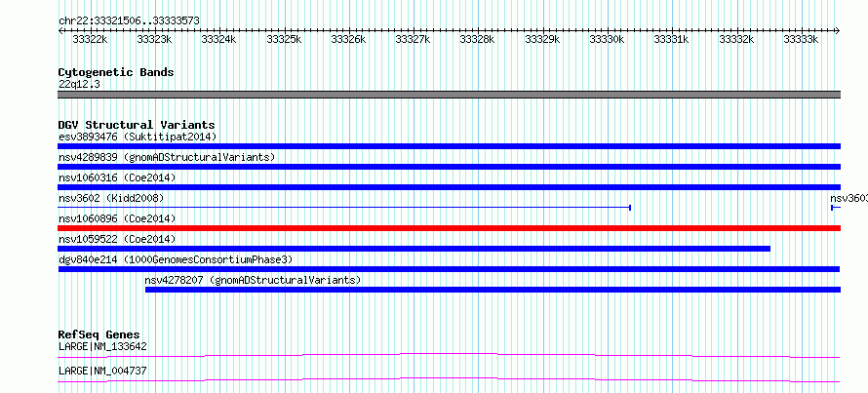Click the 33329k ruler tick label
868x393 pixels.
tap(542, 39)
